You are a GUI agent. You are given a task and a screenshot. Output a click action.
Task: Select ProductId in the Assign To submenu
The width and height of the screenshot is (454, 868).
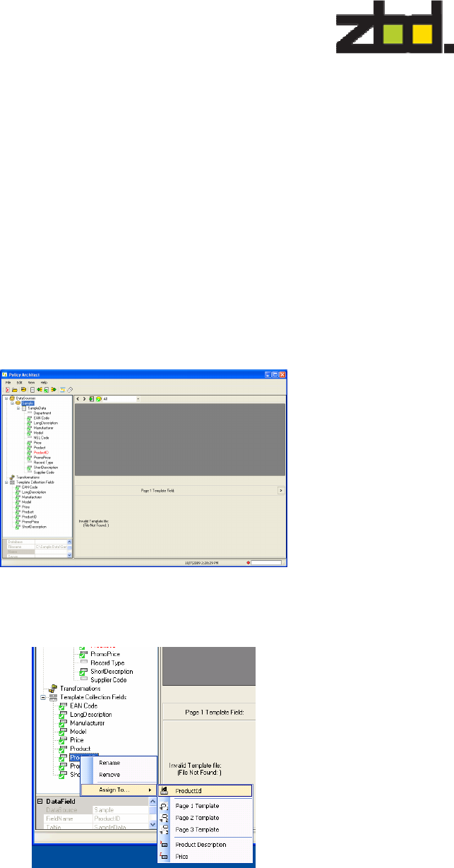point(205,790)
